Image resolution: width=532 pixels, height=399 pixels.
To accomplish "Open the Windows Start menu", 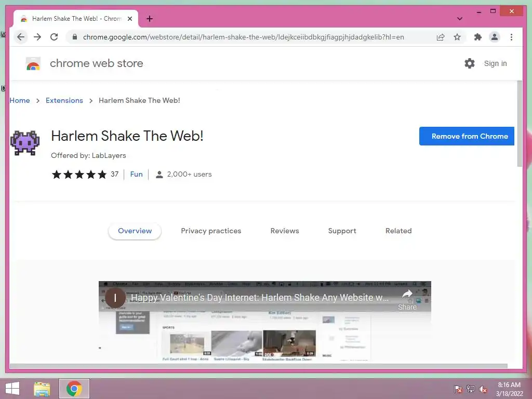I will click(x=12, y=389).
